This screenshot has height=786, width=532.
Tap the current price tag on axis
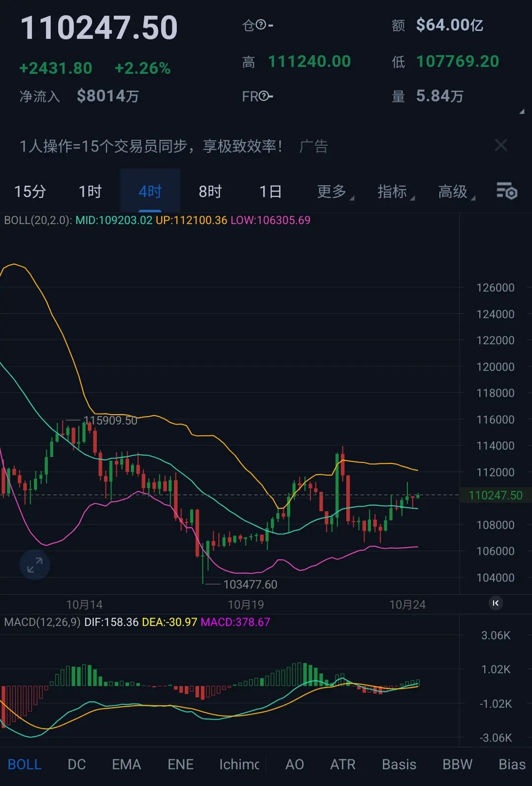pos(496,495)
